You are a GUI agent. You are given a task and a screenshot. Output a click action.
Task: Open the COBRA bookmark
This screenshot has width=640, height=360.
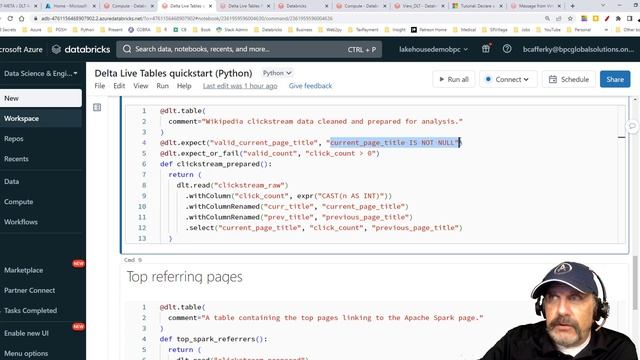[x=139, y=30]
